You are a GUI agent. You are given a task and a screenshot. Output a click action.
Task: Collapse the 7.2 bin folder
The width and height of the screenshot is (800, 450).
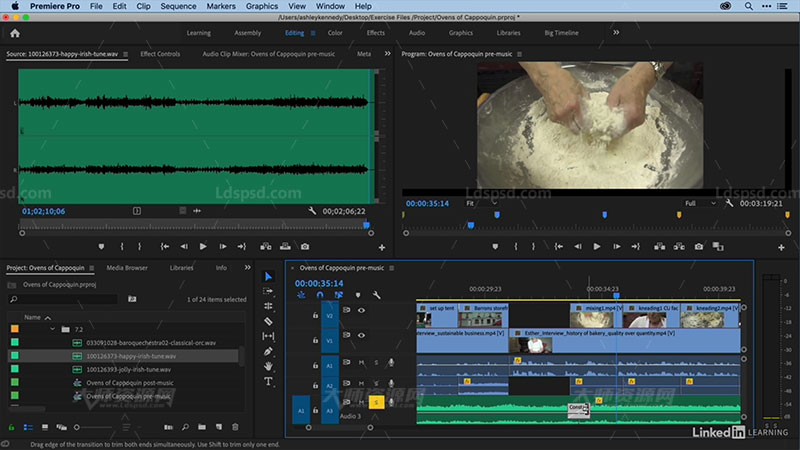pos(53,330)
